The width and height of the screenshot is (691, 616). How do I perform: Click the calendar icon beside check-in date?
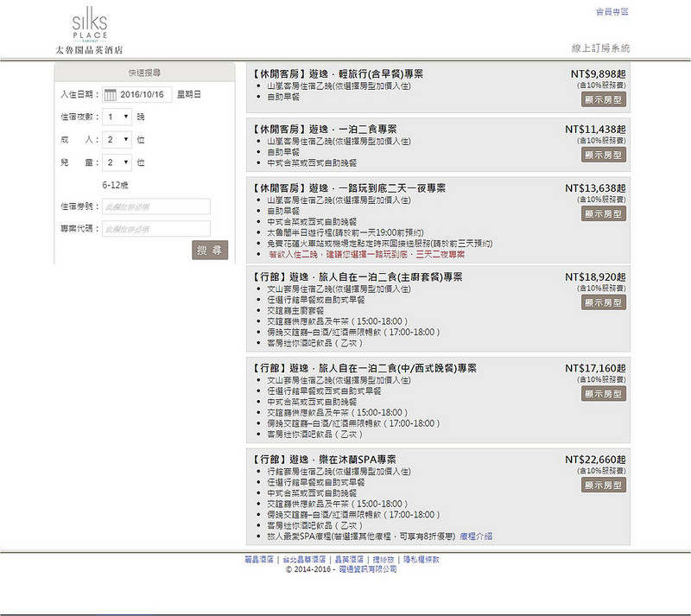click(110, 94)
